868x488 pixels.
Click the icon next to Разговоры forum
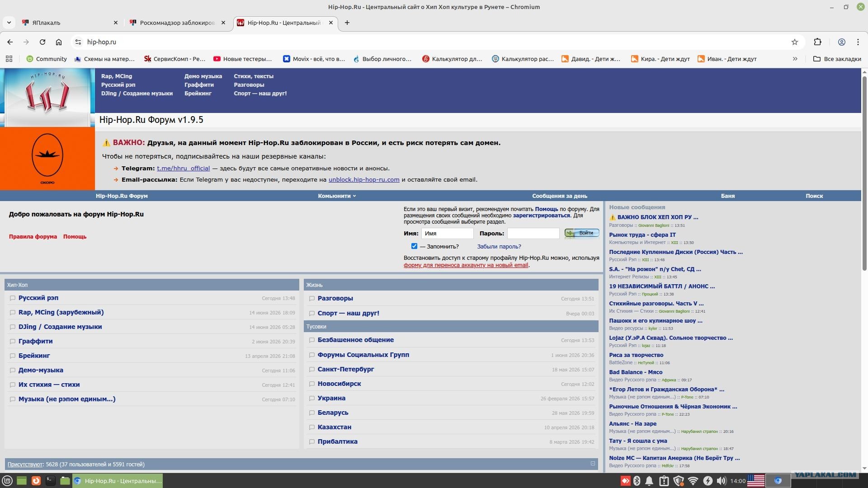click(x=311, y=299)
